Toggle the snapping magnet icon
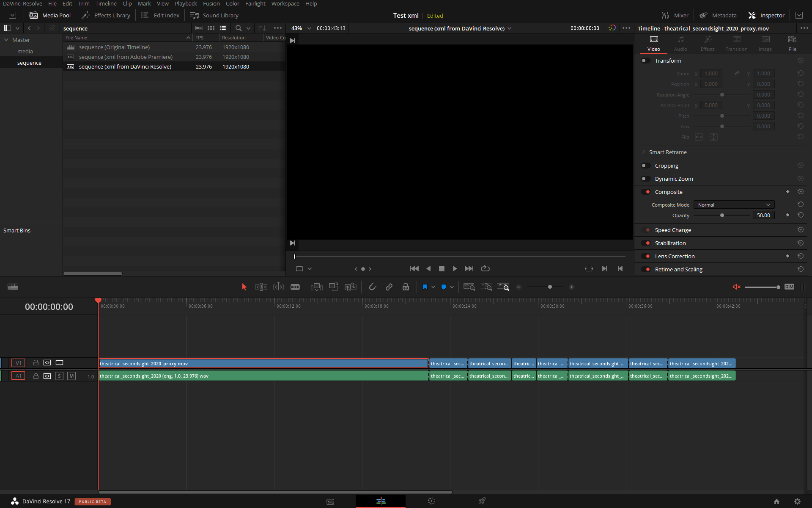The image size is (812, 508). [x=372, y=287]
